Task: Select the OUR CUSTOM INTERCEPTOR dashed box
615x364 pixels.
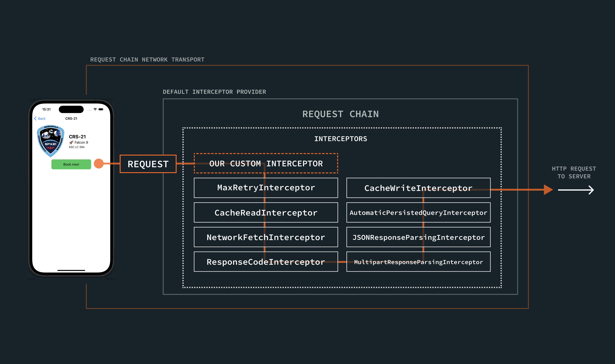Action: click(266, 163)
